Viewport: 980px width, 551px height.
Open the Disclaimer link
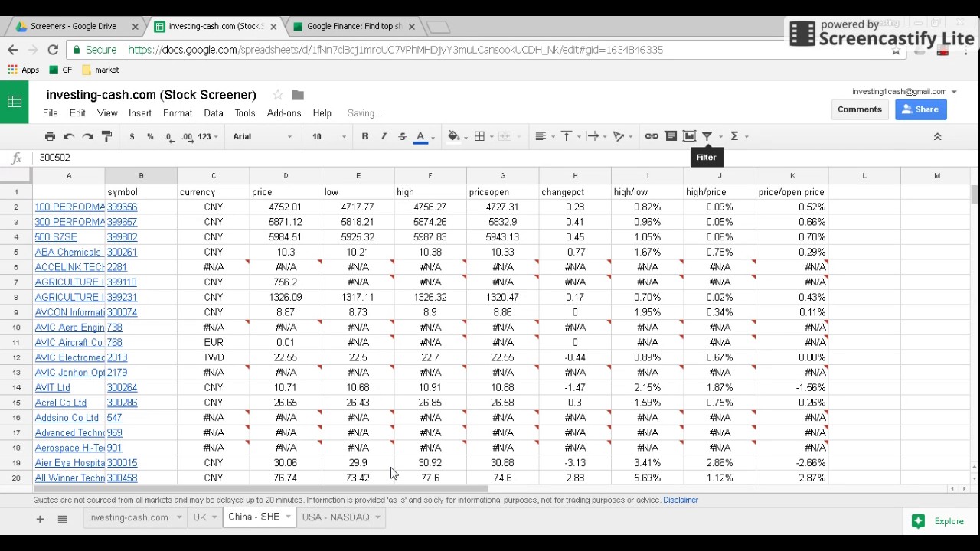tap(681, 500)
